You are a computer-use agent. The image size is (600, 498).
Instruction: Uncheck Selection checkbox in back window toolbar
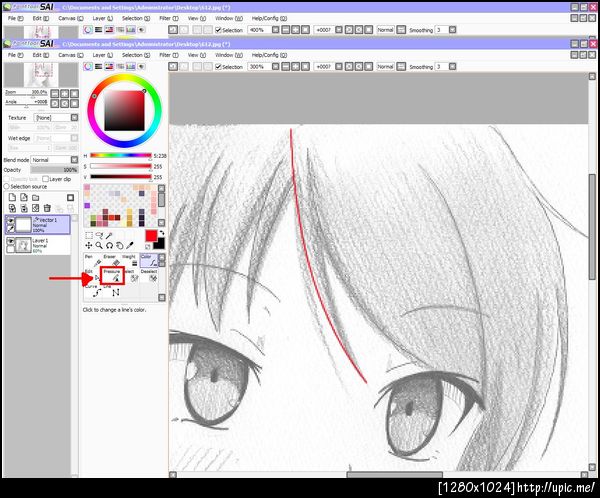point(218,30)
